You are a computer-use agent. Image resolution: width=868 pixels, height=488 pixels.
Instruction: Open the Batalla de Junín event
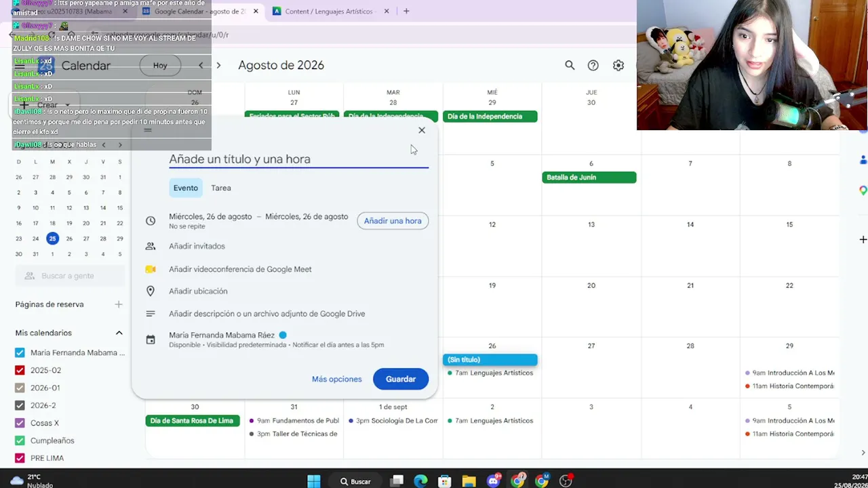[589, 178]
